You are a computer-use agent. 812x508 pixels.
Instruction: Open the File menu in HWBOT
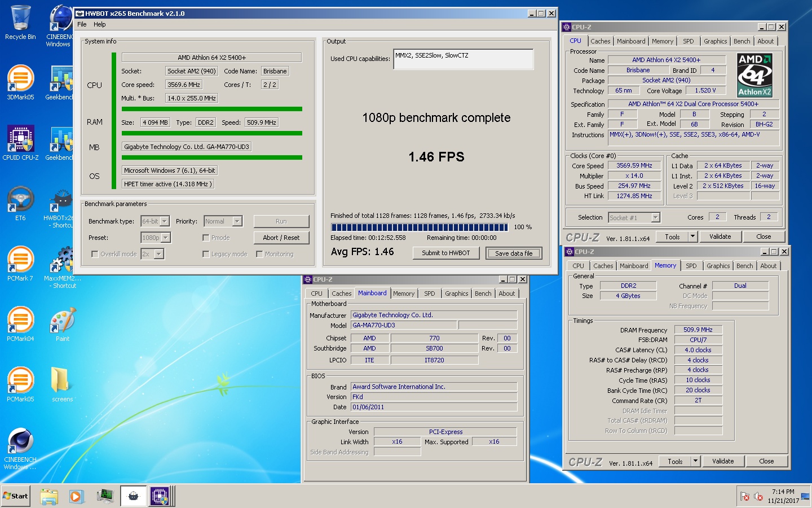pyautogui.click(x=82, y=24)
